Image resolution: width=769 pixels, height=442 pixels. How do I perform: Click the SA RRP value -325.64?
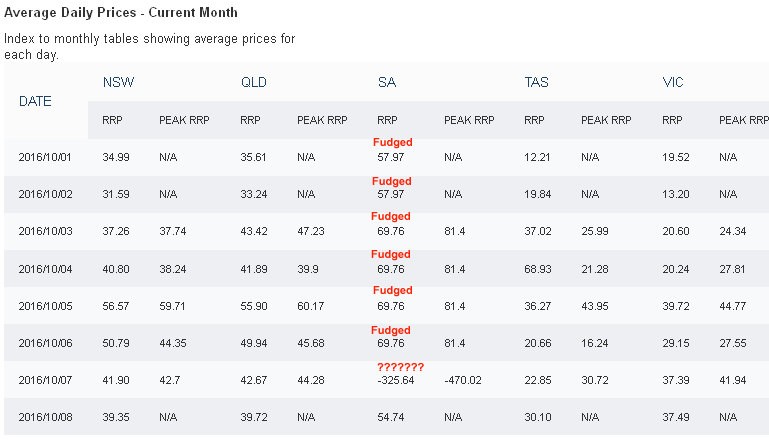pyautogui.click(x=396, y=380)
